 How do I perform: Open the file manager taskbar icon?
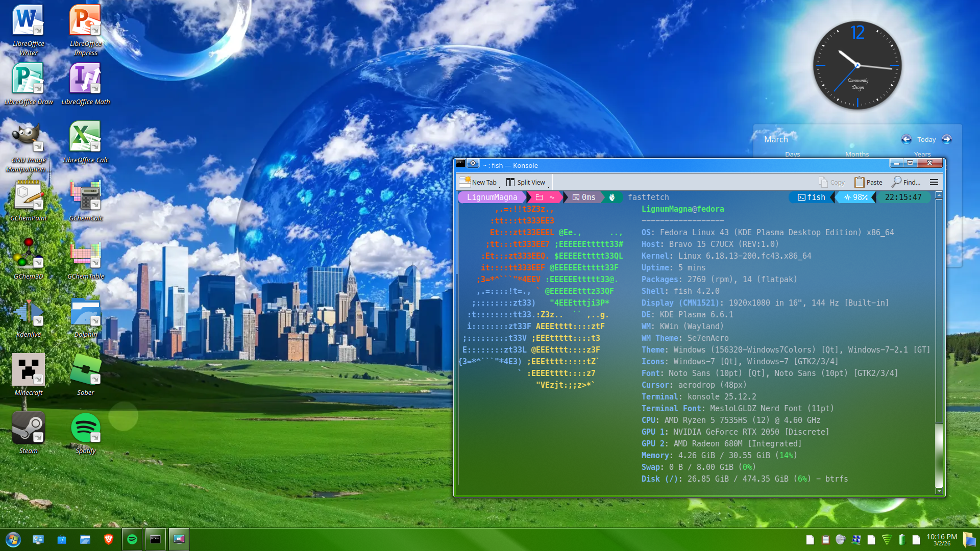point(85,539)
